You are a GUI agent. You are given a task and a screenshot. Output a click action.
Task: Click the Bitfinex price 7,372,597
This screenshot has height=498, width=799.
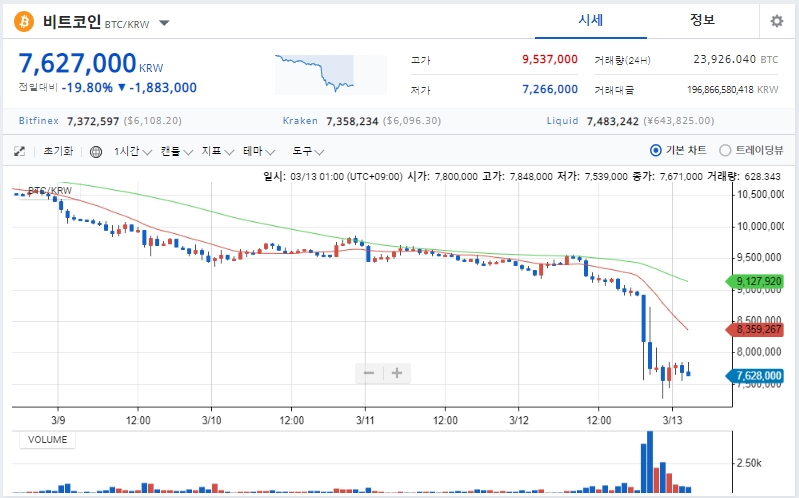93,121
